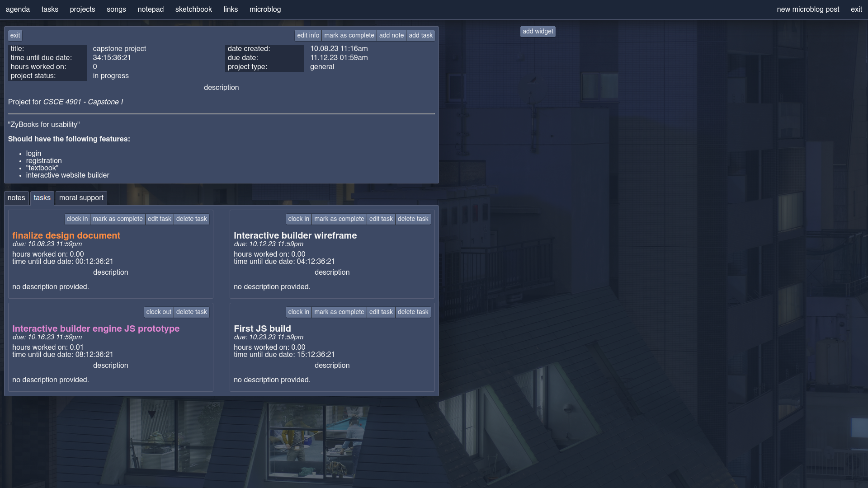Switch to the moral support tab
The image size is (868, 488).
(x=81, y=198)
